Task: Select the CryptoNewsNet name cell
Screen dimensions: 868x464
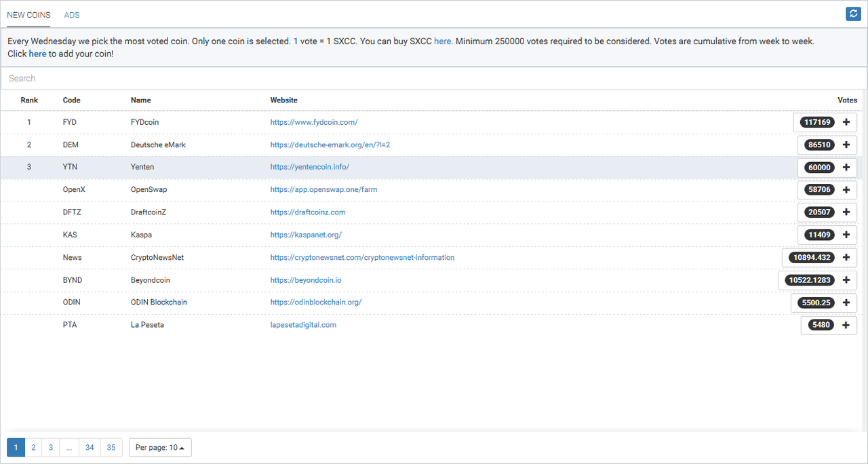Action: pos(157,257)
